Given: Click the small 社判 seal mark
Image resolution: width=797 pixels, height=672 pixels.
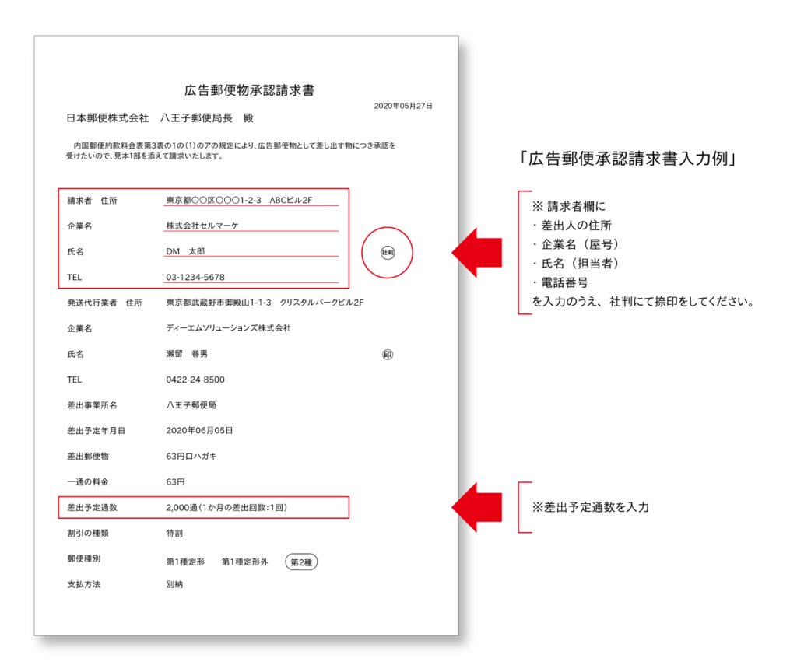Looking at the screenshot, I should coord(388,253).
